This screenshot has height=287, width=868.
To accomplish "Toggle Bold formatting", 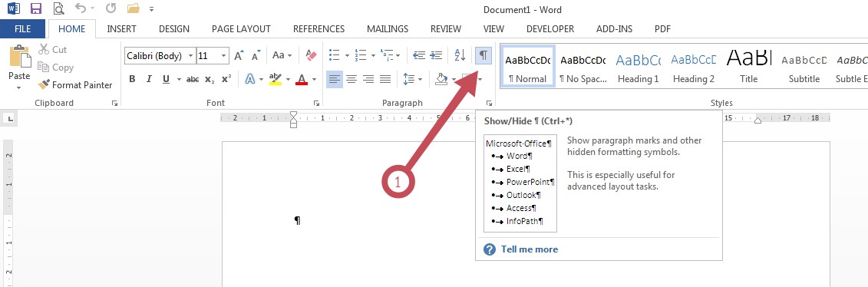I will tap(132, 80).
